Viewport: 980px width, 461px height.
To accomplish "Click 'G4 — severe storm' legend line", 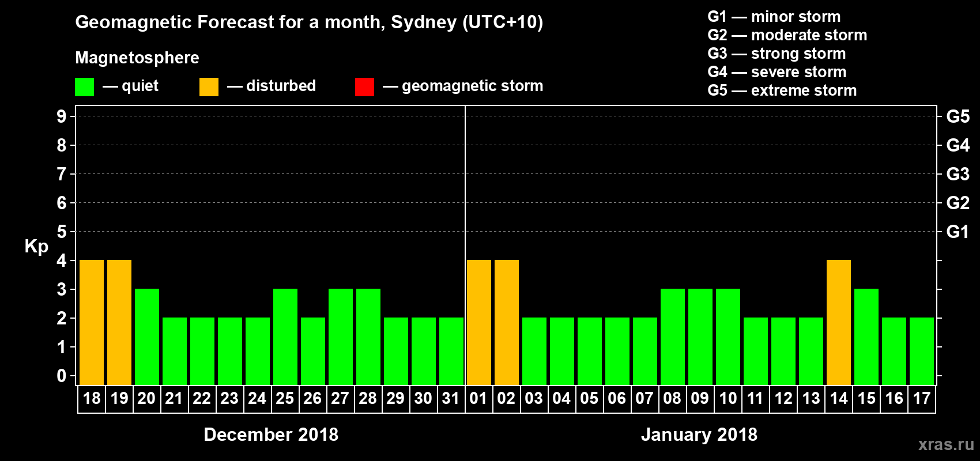I will [x=777, y=72].
